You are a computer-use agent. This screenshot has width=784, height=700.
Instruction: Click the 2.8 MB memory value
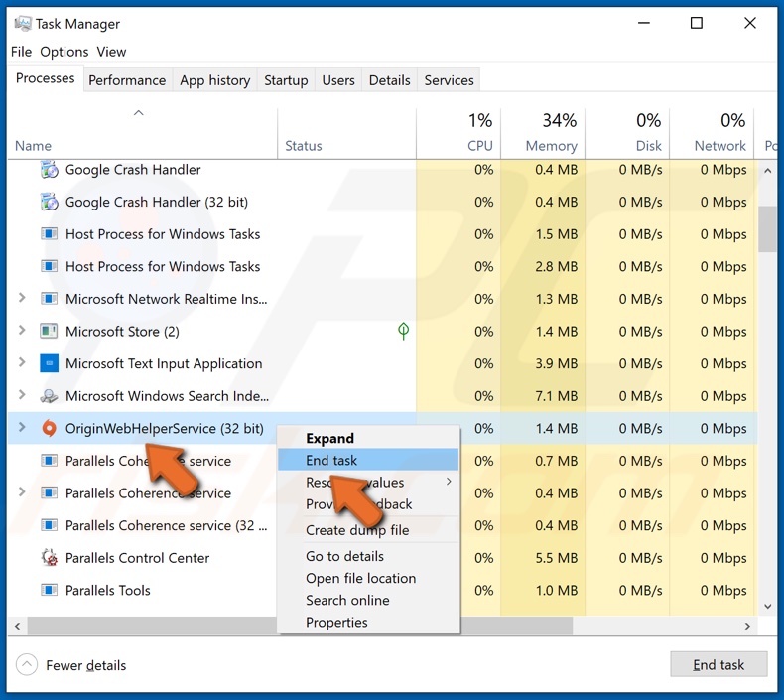[556, 267]
